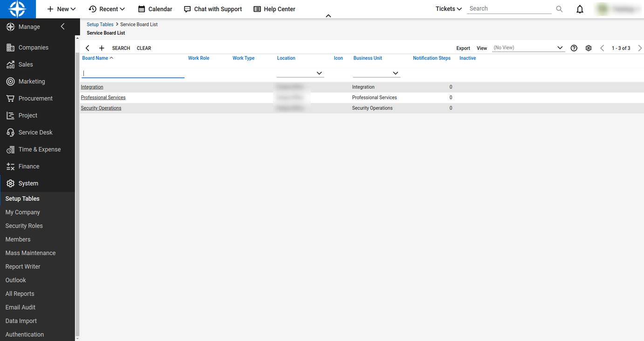Expand the Business Unit filter dropdown
This screenshot has width=644, height=341.
[395, 73]
